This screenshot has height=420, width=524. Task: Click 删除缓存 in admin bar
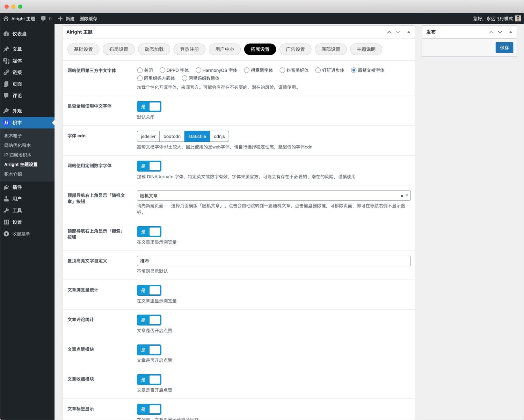88,19
